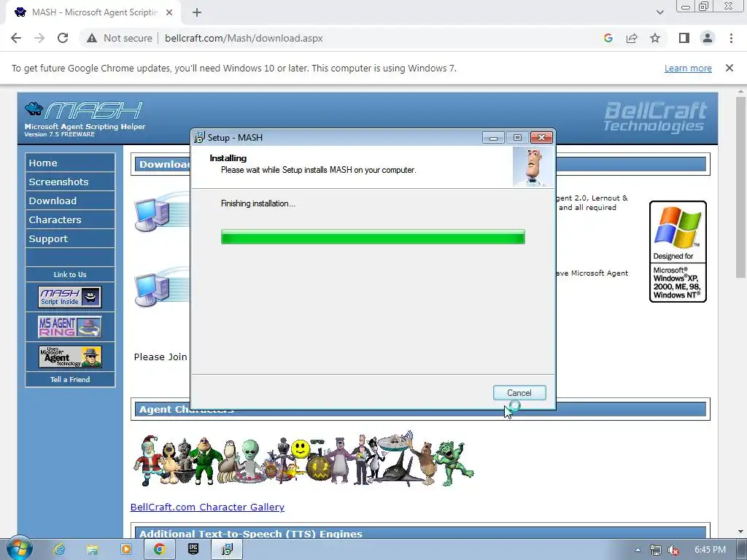Open Screenshots in sidebar menu
The height and width of the screenshot is (560, 747).
click(70, 182)
